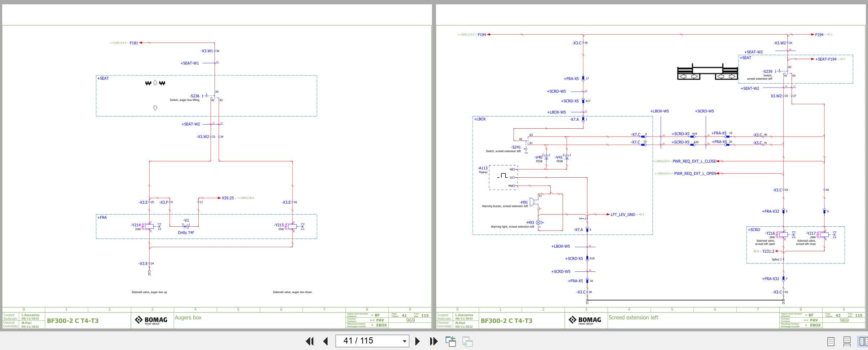This screenshot has width=868, height=350.
Task: Switch to single page view
Action: 831,341
